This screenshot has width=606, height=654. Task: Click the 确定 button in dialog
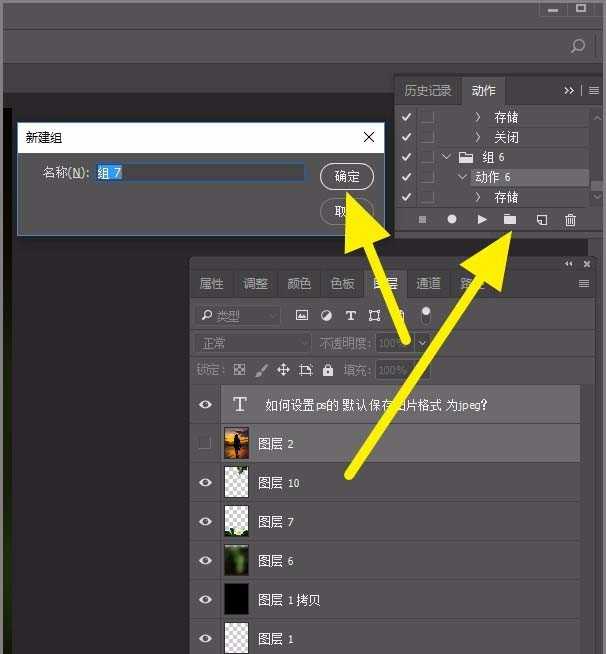coord(347,177)
